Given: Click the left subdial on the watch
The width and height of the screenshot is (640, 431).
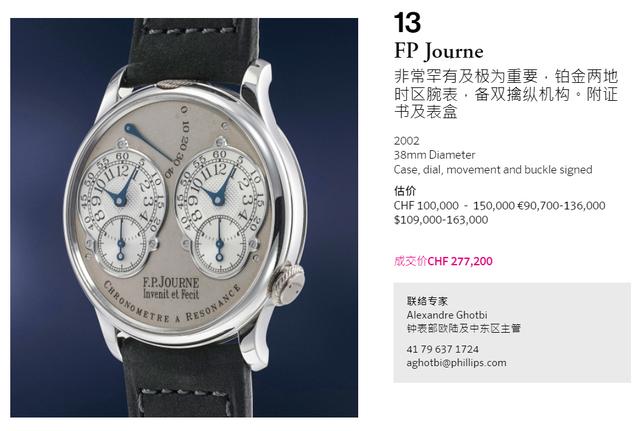Looking at the screenshot, I should 122,213.
